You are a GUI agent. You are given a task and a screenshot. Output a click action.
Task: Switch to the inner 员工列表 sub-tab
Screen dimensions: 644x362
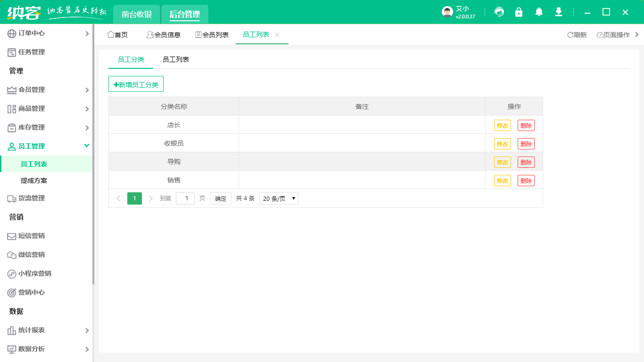click(176, 59)
